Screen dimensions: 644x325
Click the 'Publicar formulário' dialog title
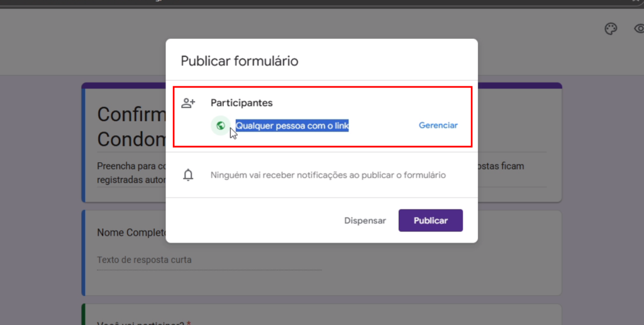click(239, 61)
